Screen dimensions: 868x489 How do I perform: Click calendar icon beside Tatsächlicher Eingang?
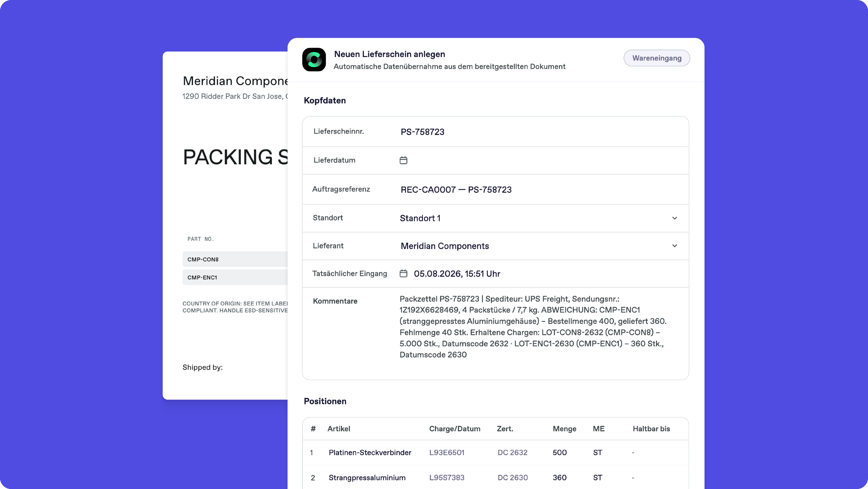(x=403, y=274)
